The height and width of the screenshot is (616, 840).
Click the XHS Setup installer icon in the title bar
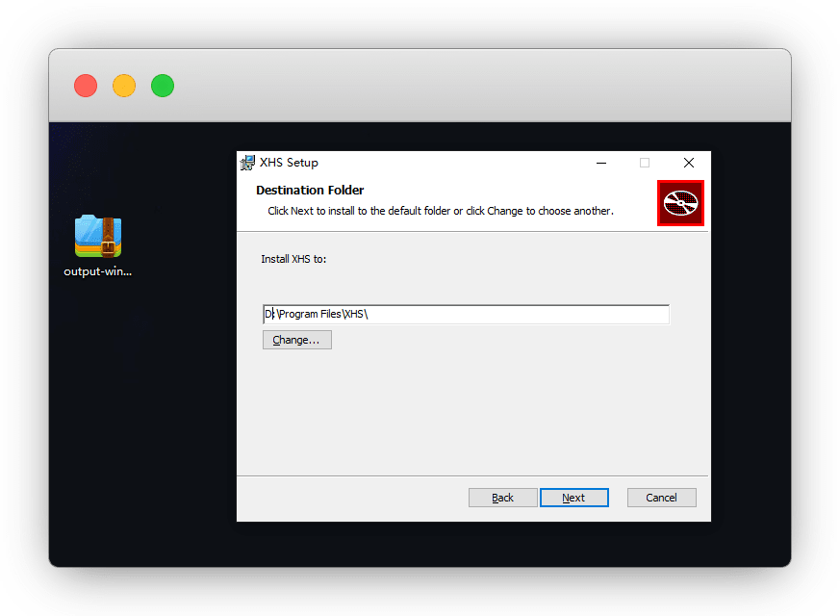tap(248, 163)
